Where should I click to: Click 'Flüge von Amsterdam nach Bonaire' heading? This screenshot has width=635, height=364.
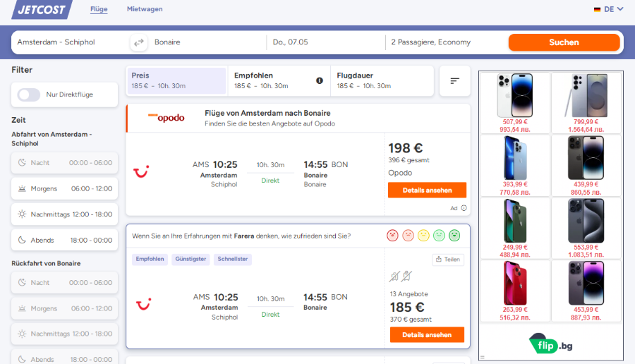tap(267, 114)
